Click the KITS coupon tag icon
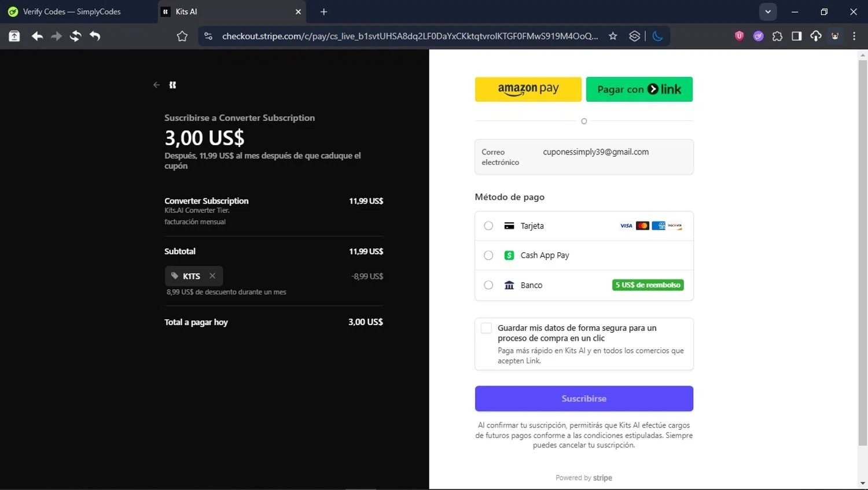The height and width of the screenshot is (490, 868). point(175,276)
